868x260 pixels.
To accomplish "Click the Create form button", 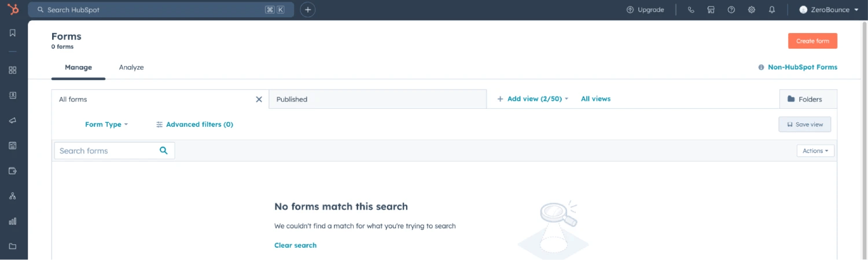I will [812, 41].
